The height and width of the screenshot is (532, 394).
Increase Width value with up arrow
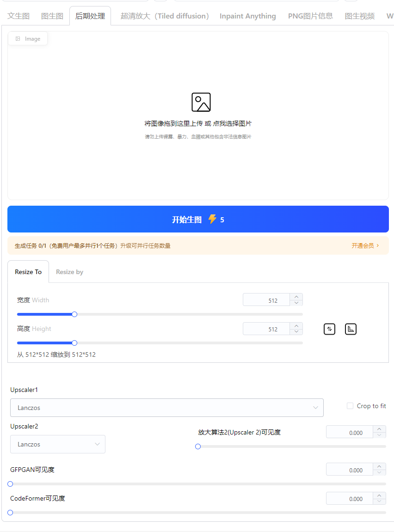pyautogui.click(x=296, y=297)
